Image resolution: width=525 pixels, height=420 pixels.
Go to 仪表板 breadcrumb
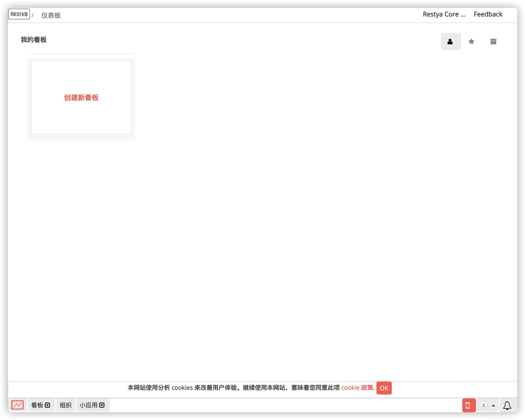pos(51,15)
